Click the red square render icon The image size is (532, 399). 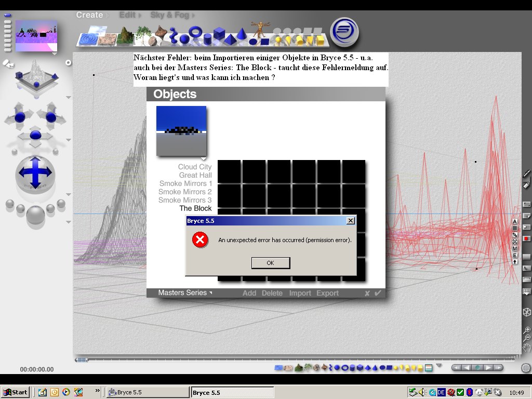526,238
